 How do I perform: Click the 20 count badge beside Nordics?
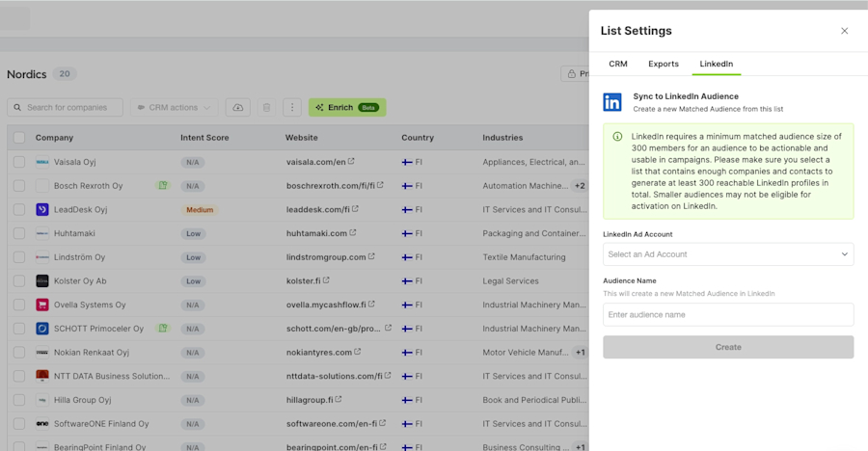click(x=65, y=73)
